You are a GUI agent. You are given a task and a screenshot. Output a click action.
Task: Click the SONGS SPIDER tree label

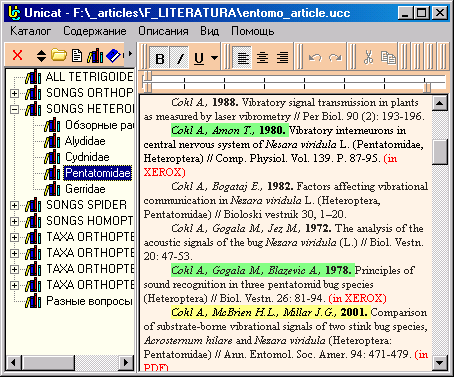tap(86, 205)
